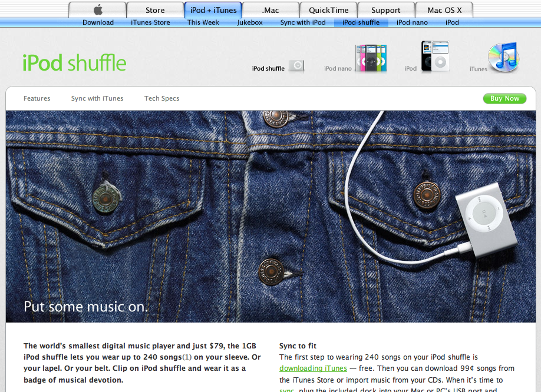
Task: Click the iPod shuffle product icon
Action: 296,66
